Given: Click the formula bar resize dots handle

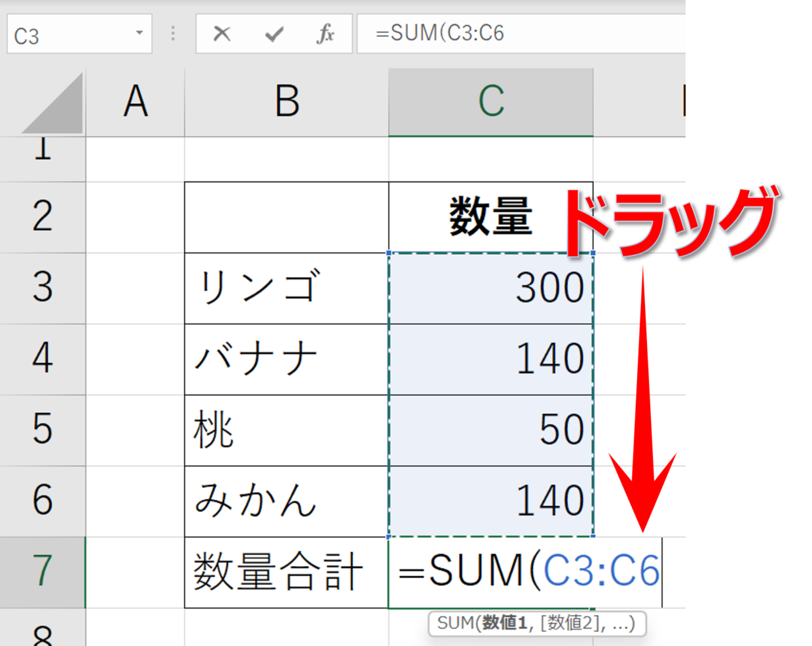Looking at the screenshot, I should 173,33.
